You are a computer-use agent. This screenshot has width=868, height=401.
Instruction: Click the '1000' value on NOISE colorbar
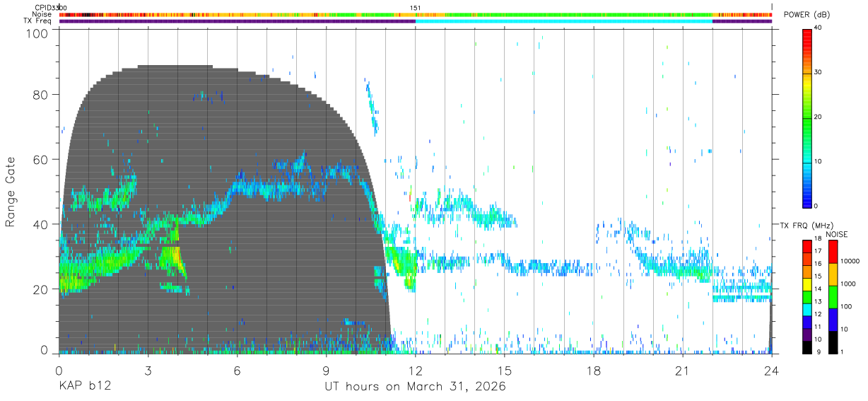pyautogui.click(x=848, y=284)
